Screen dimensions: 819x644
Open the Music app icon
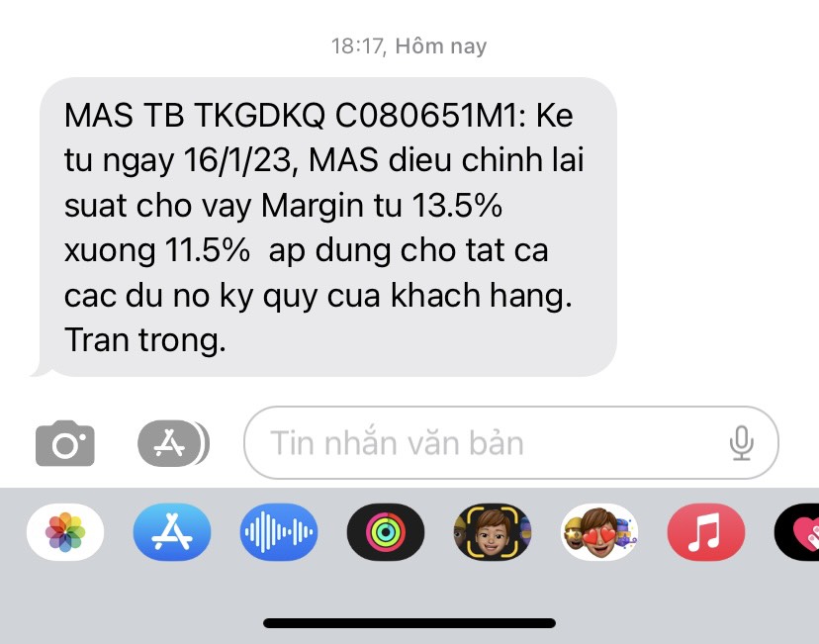[x=706, y=531]
